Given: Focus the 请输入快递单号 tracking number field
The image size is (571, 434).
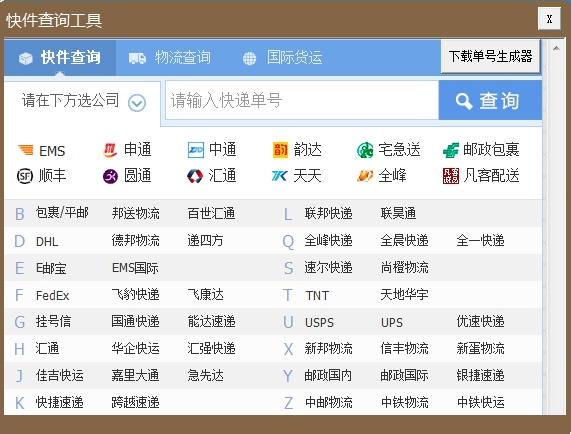Looking at the screenshot, I should 302,100.
